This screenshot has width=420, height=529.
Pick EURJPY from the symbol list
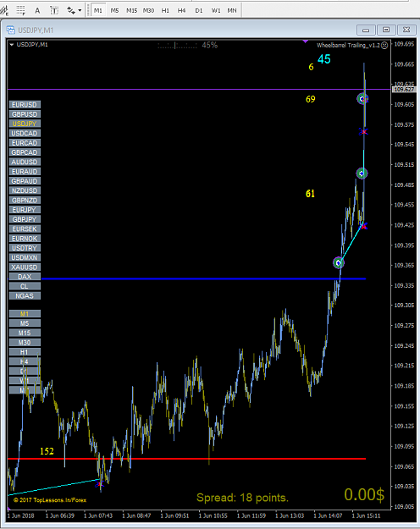tap(25, 210)
